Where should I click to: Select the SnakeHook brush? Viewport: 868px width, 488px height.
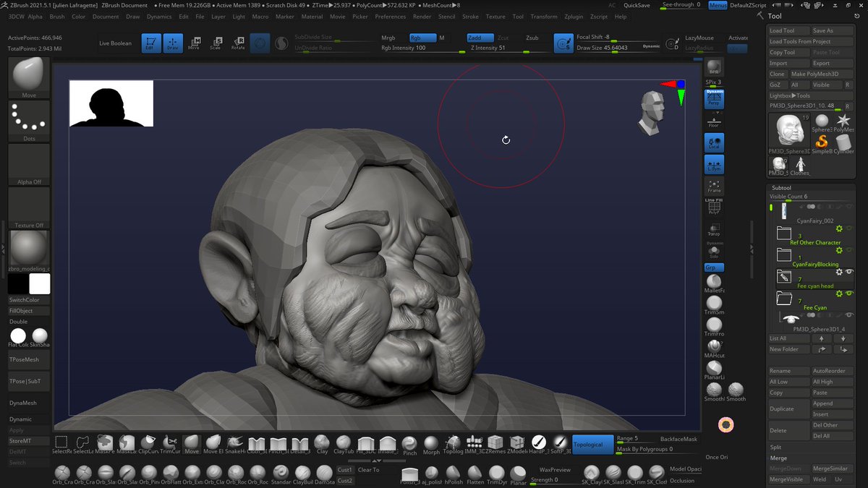234,444
